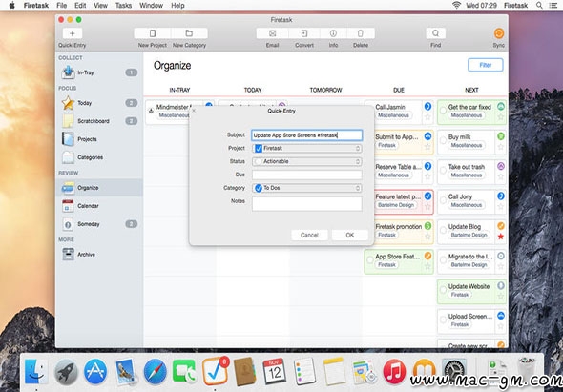Open Scratchboard in the sidebar
This screenshot has width=563, height=392.
pos(98,121)
